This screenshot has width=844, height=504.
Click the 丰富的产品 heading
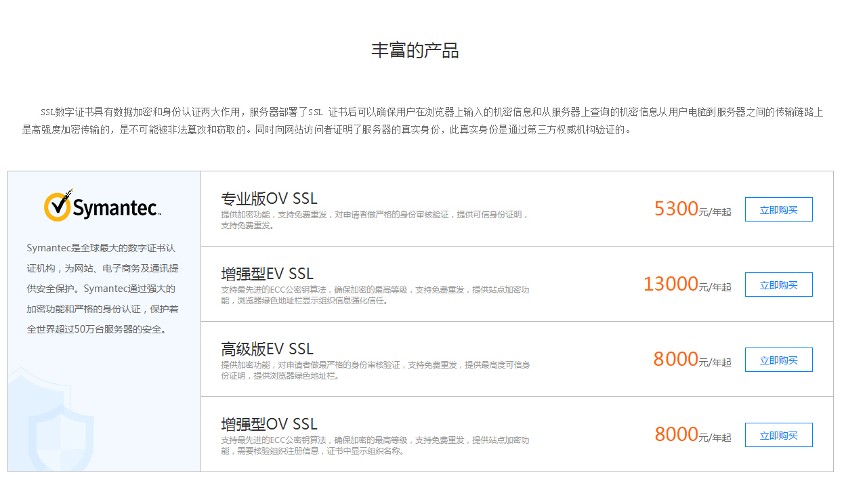(415, 50)
